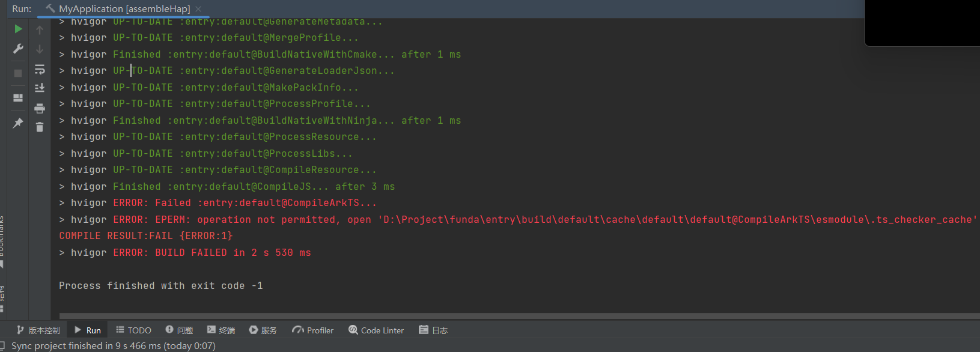Click 'Process finished with exit code -1'
This screenshot has width=980, height=352.
pos(161,286)
